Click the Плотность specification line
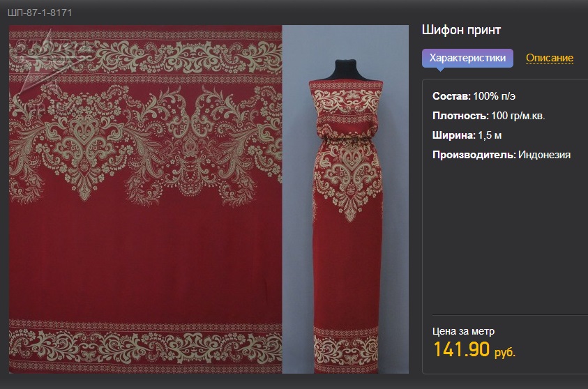This screenshot has height=389, width=588. tap(489, 116)
